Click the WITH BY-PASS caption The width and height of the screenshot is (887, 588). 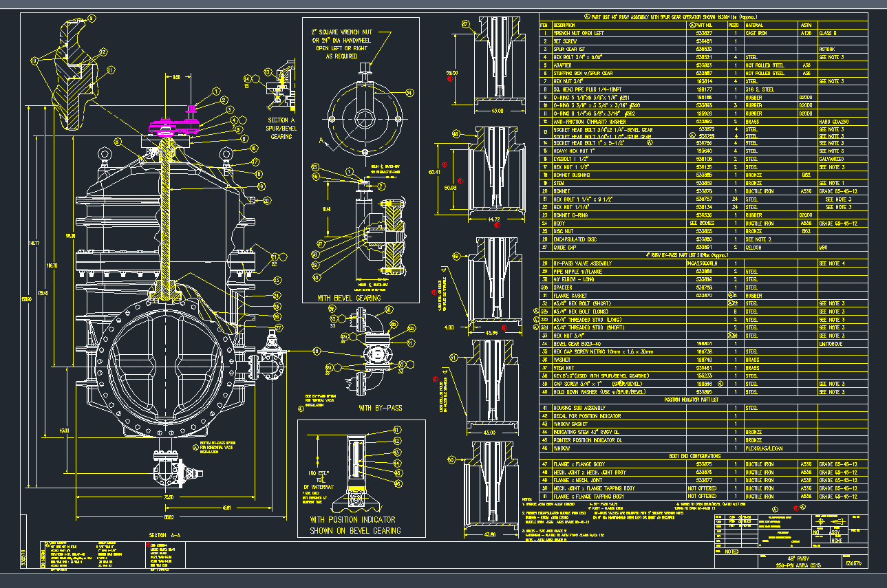point(379,408)
